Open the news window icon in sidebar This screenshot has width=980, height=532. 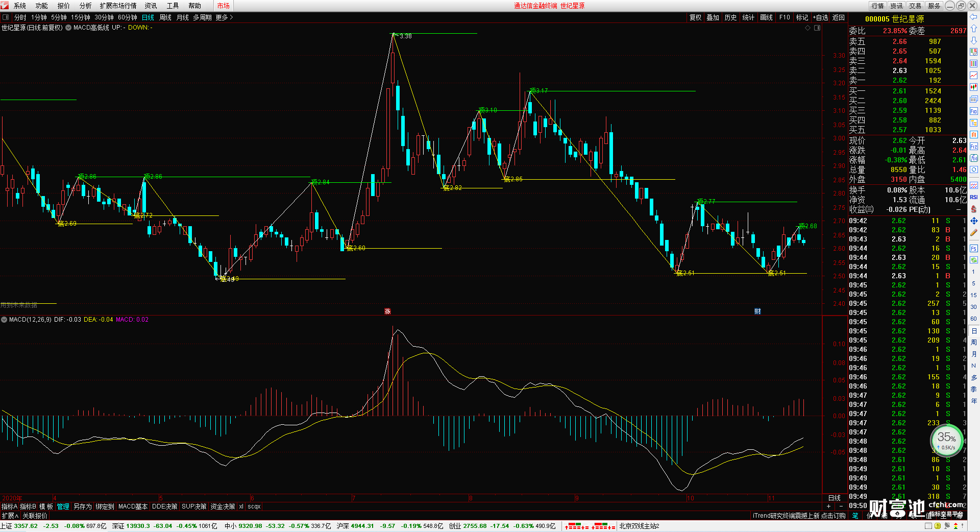coord(973,99)
